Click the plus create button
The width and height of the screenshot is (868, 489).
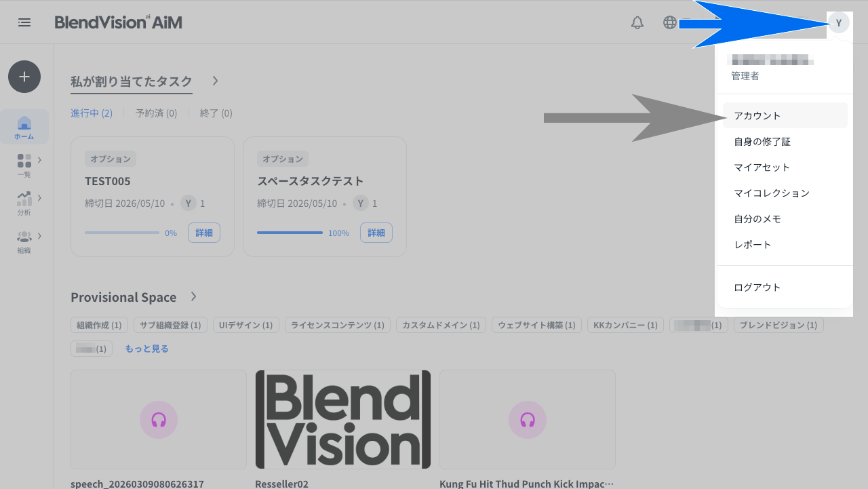click(x=24, y=77)
